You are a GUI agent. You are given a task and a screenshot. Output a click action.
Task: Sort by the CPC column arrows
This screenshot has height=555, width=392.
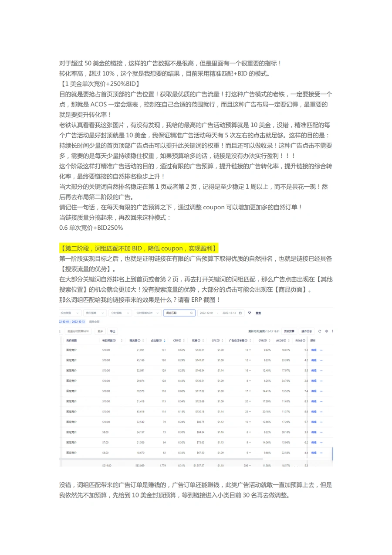pos(222,340)
